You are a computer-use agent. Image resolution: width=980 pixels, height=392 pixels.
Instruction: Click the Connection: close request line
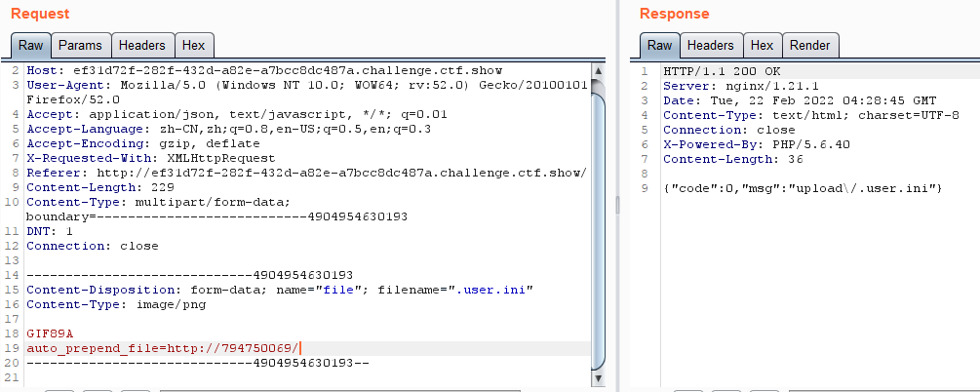[93, 246]
